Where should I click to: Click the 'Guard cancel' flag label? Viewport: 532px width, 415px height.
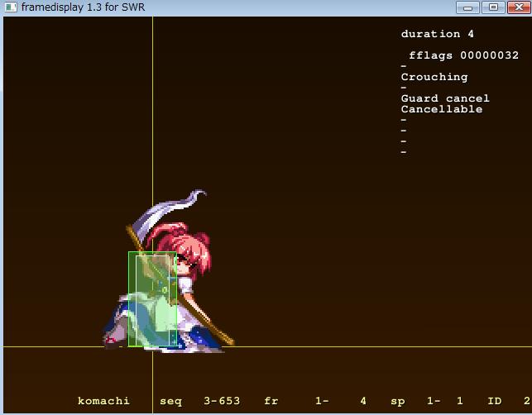[x=445, y=98]
